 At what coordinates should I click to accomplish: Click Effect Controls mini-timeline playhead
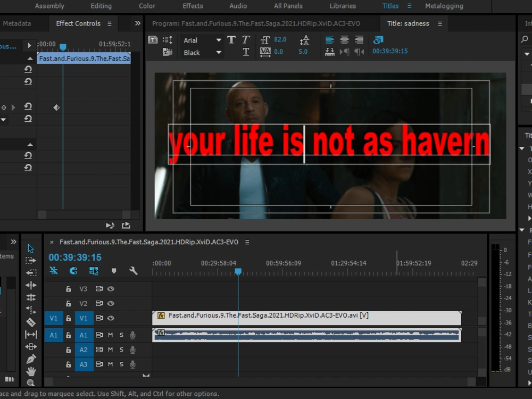63,46
